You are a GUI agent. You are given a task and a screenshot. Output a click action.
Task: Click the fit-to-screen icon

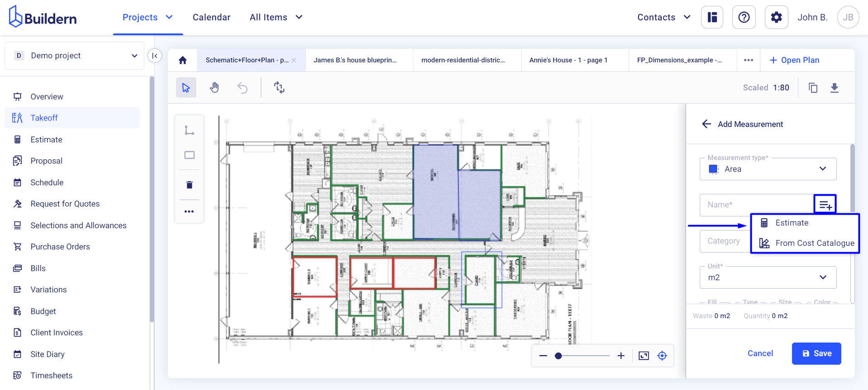644,356
